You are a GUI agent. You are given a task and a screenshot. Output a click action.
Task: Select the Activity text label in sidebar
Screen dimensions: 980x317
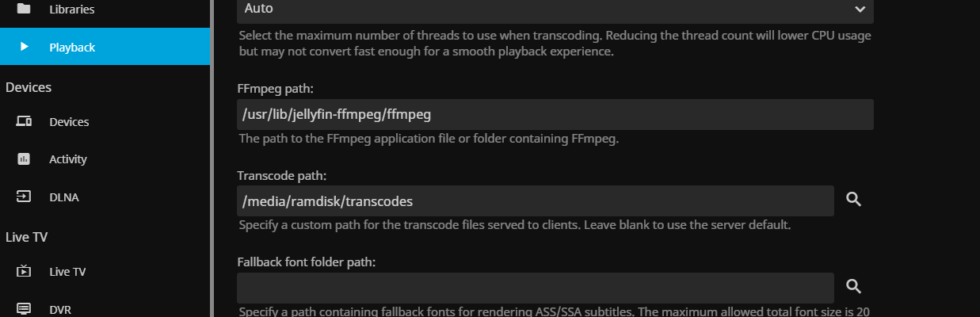pyautogui.click(x=68, y=159)
